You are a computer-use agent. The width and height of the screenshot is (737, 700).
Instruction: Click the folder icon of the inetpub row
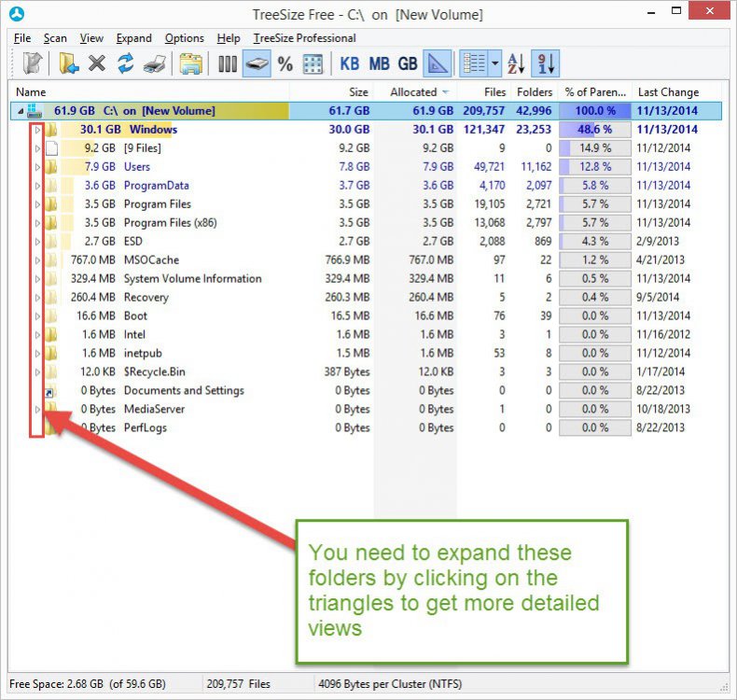pyautogui.click(x=51, y=353)
